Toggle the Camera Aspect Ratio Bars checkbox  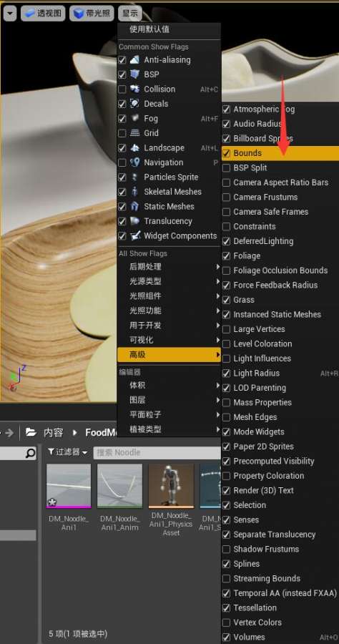pyautogui.click(x=226, y=182)
